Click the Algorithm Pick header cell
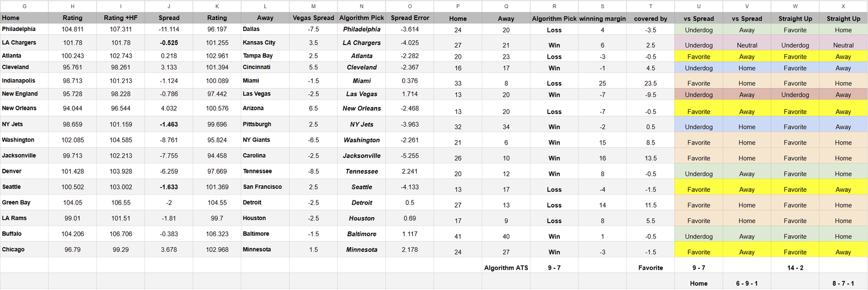This screenshot has width=868, height=290. click(x=361, y=18)
